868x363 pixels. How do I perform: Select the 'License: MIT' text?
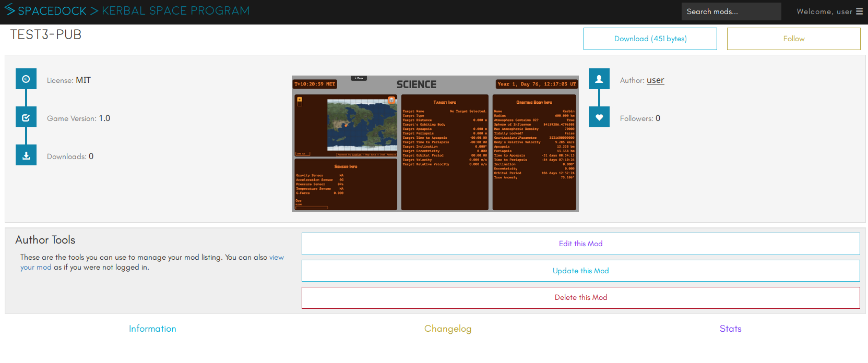click(69, 80)
